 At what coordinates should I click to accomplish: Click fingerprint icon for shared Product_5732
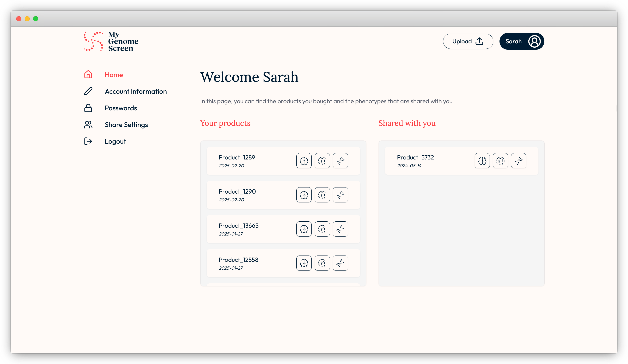coord(500,161)
